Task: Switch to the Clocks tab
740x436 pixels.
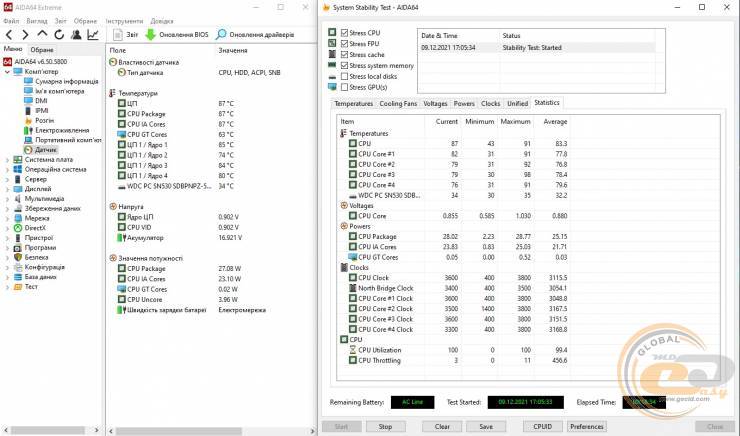Action: tap(490, 103)
